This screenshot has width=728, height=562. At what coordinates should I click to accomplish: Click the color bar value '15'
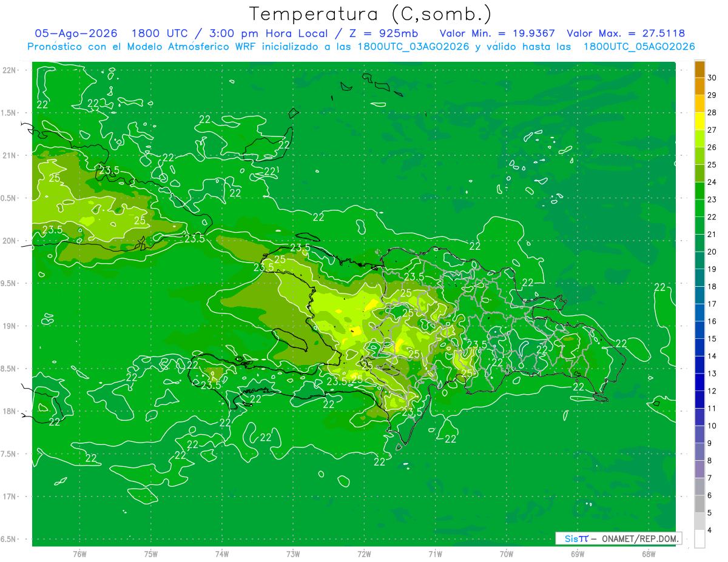712,339
